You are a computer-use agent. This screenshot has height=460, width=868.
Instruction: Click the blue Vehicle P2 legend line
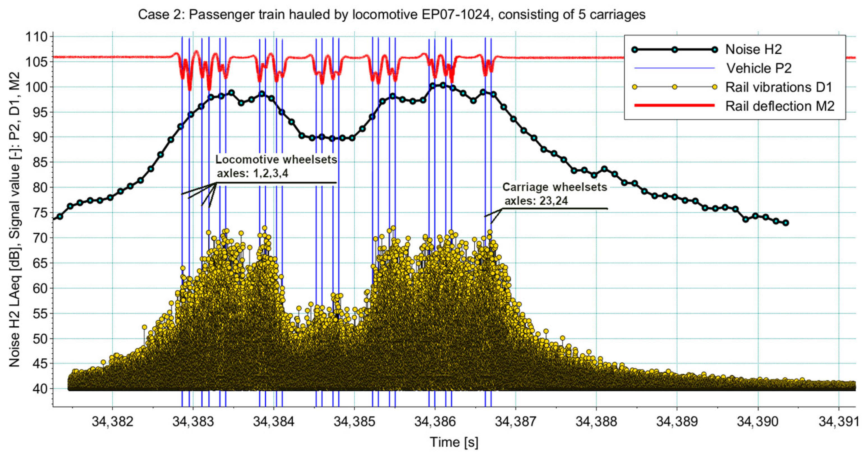[674, 69]
